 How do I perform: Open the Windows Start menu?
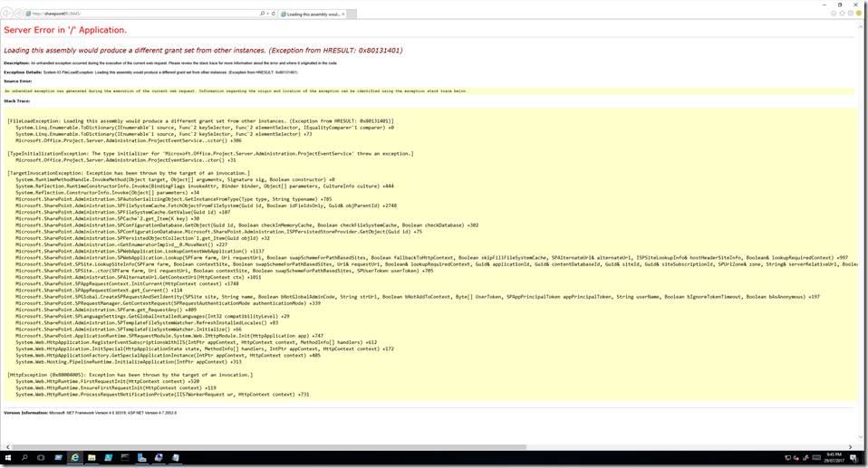(x=8, y=458)
